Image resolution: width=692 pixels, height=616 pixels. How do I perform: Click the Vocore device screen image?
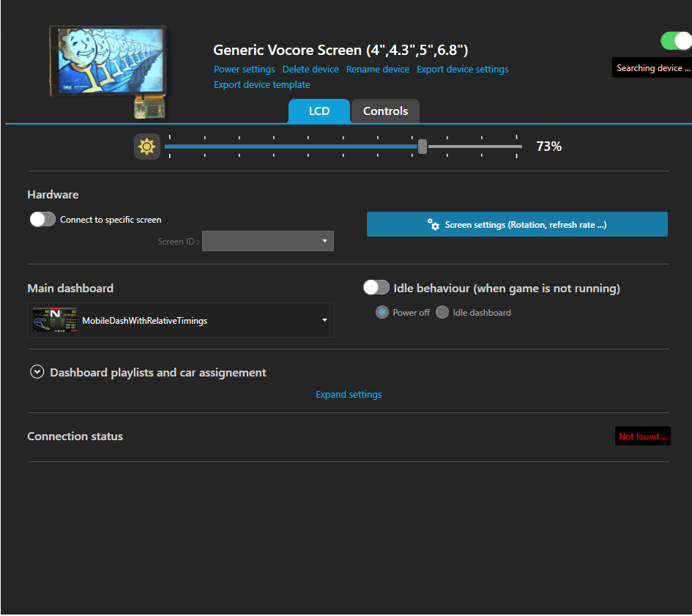coord(110,66)
